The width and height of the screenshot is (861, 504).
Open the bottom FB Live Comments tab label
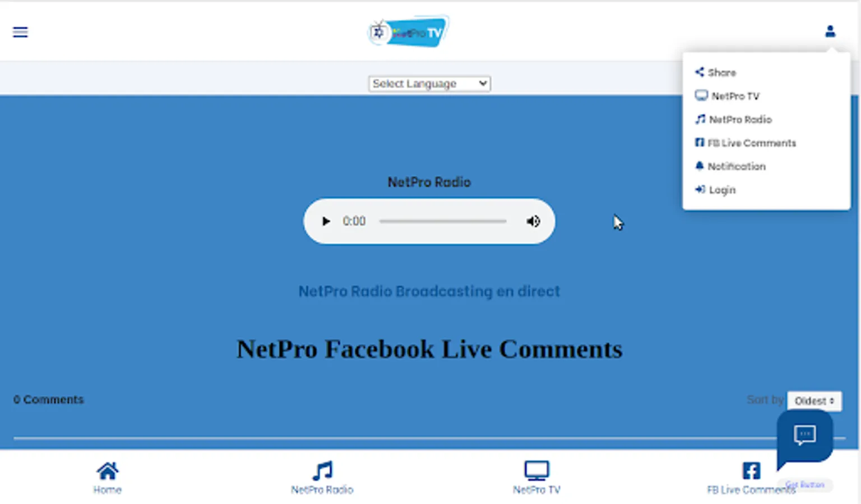(x=751, y=490)
